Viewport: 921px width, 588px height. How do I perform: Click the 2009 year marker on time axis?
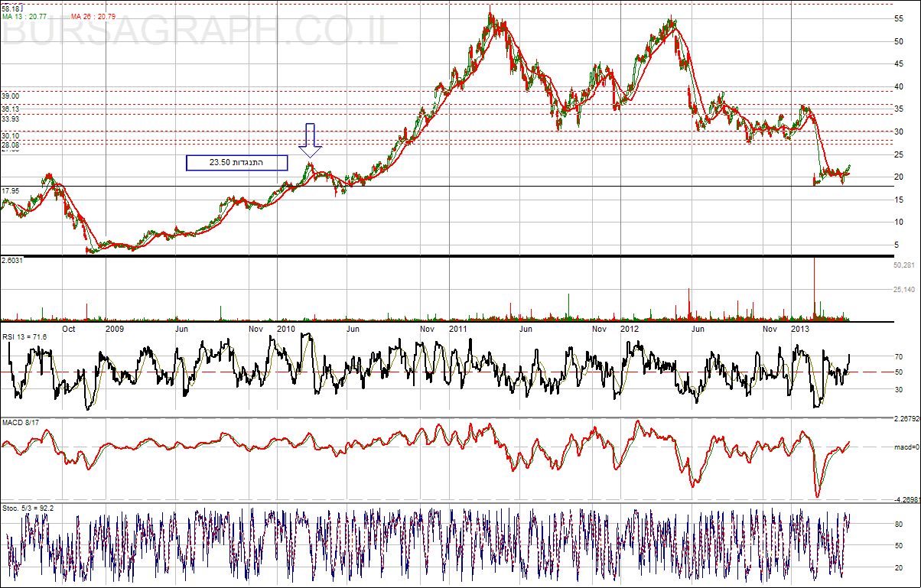[114, 329]
